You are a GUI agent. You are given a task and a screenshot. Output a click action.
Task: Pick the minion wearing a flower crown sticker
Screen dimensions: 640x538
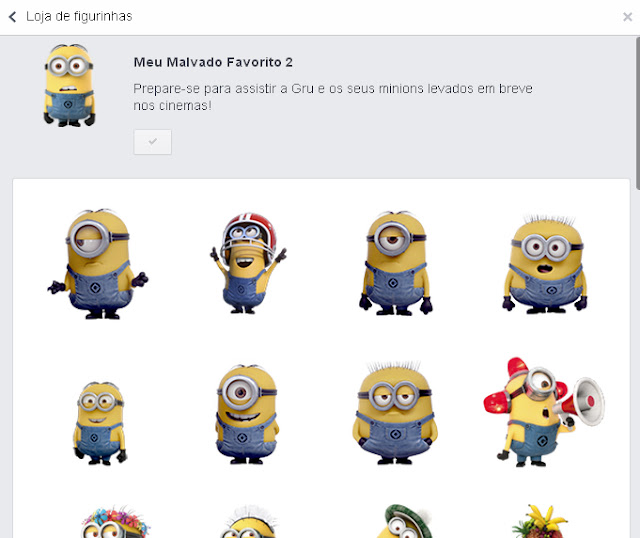click(x=116, y=521)
